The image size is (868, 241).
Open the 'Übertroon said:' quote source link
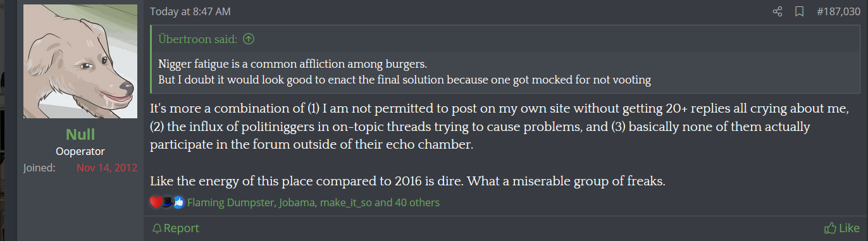(x=198, y=39)
